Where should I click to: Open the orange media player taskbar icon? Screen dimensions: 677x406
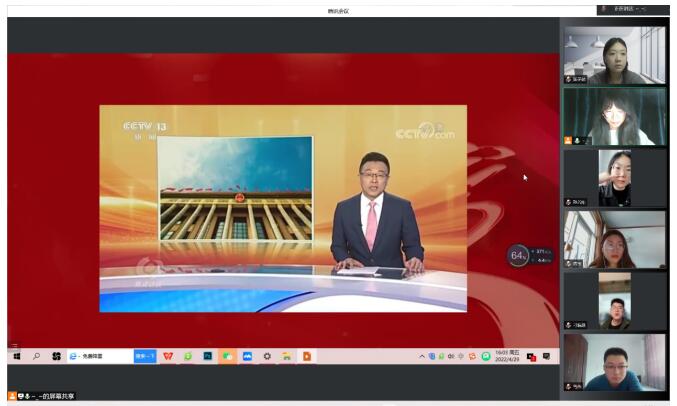tap(307, 356)
